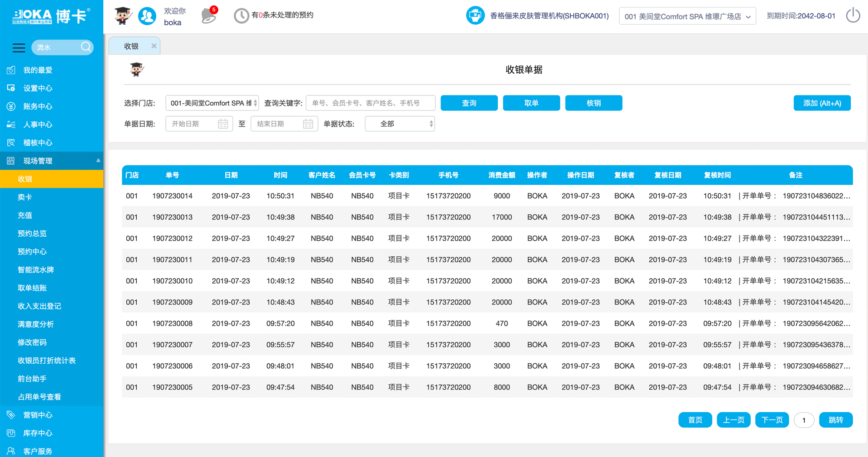Click the notification bell icon with badge

[209, 16]
